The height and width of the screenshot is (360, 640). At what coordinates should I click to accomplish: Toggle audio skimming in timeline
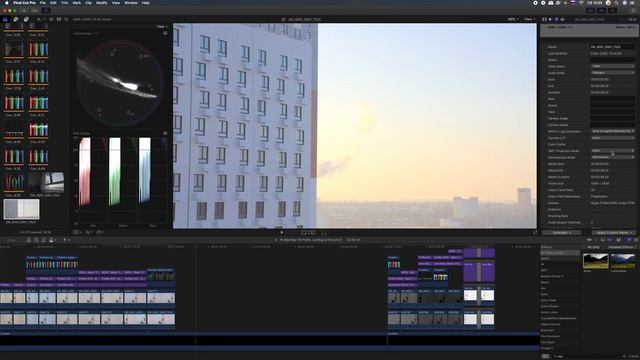(x=596, y=240)
